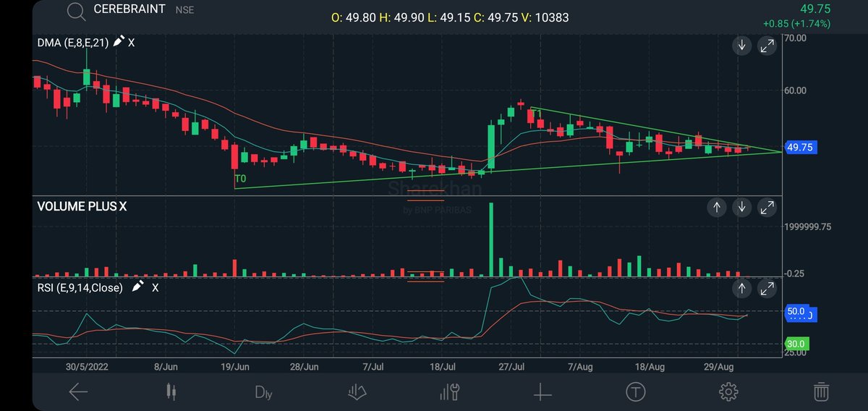The image size is (868, 411).
Task: Select the 19/Jun date label
Action: click(x=234, y=367)
